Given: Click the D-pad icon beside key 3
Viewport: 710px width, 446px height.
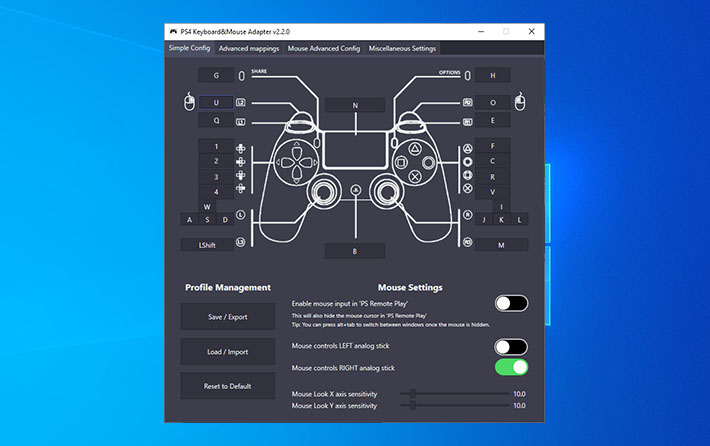Looking at the screenshot, I should pyautogui.click(x=240, y=175).
